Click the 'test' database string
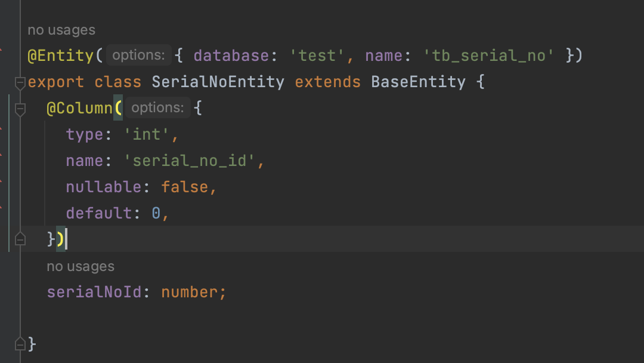This screenshot has height=363, width=644. click(317, 56)
